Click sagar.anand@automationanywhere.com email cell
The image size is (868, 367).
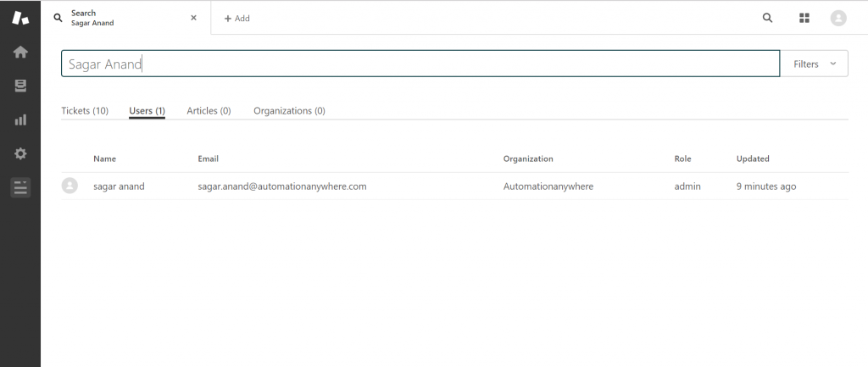click(x=282, y=186)
